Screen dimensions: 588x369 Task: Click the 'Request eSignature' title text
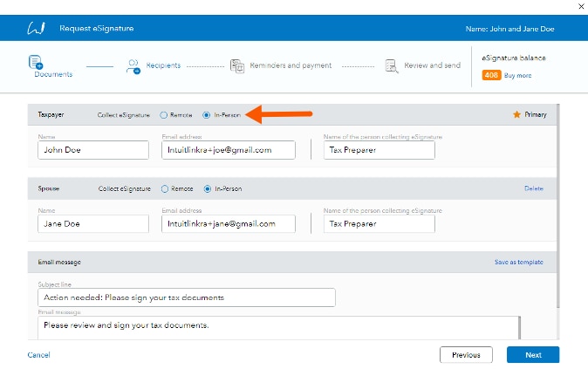96,28
